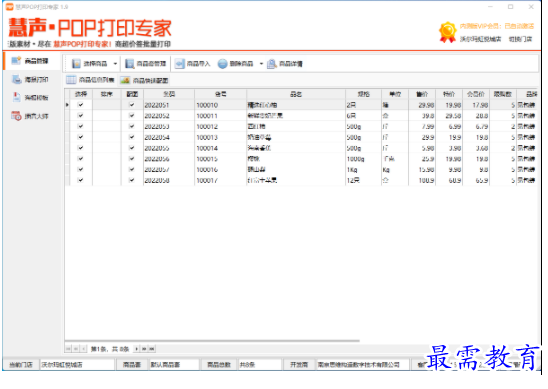Toggle the 选择 checkbox for row 2022055
The image size is (548, 389).
(81, 148)
